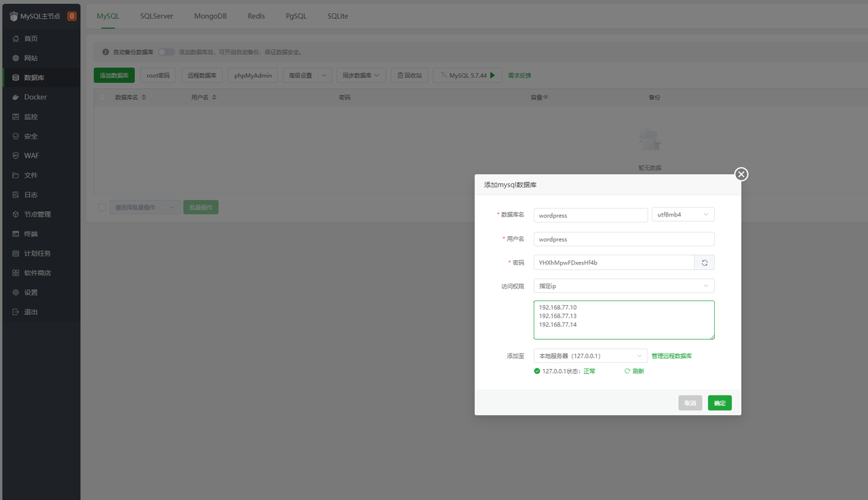This screenshot has height=500, width=868.
Task: Tick the checkbox beside batch operation dropdown
Action: pyautogui.click(x=102, y=208)
